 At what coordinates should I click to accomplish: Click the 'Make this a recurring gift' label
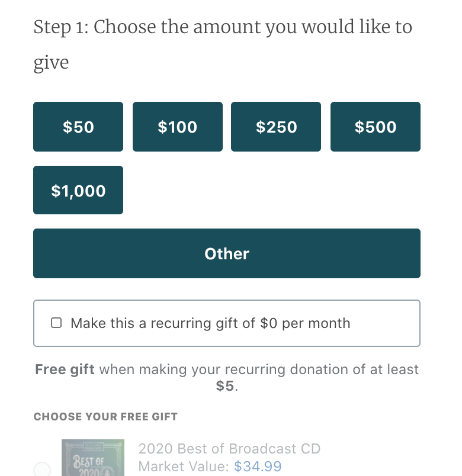210,323
